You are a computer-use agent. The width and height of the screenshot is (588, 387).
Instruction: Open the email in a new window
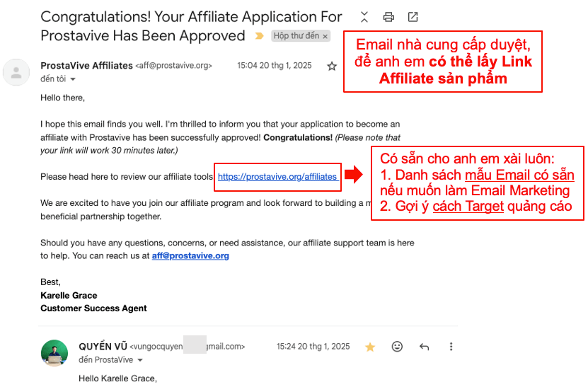click(413, 17)
